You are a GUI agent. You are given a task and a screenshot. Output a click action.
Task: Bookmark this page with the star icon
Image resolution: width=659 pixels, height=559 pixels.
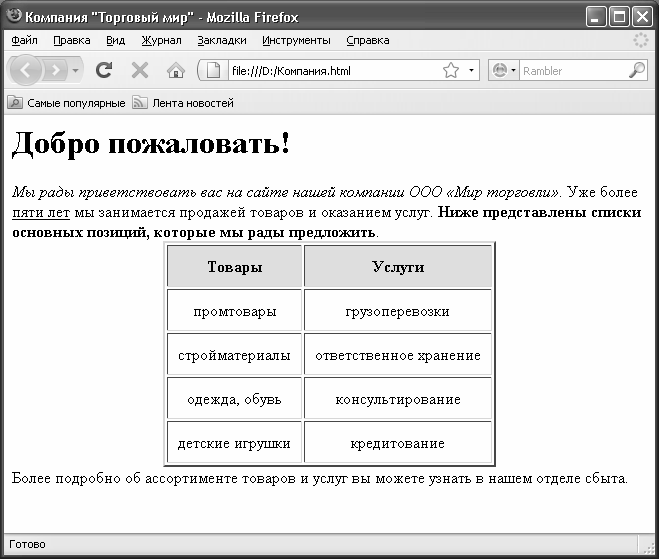[x=451, y=70]
